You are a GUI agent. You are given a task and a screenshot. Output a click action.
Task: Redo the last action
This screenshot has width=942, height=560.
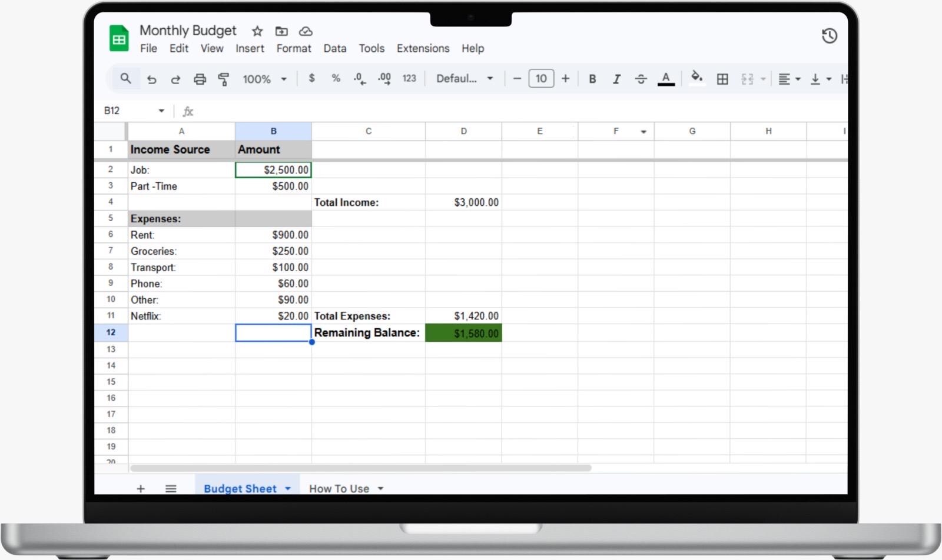tap(175, 79)
